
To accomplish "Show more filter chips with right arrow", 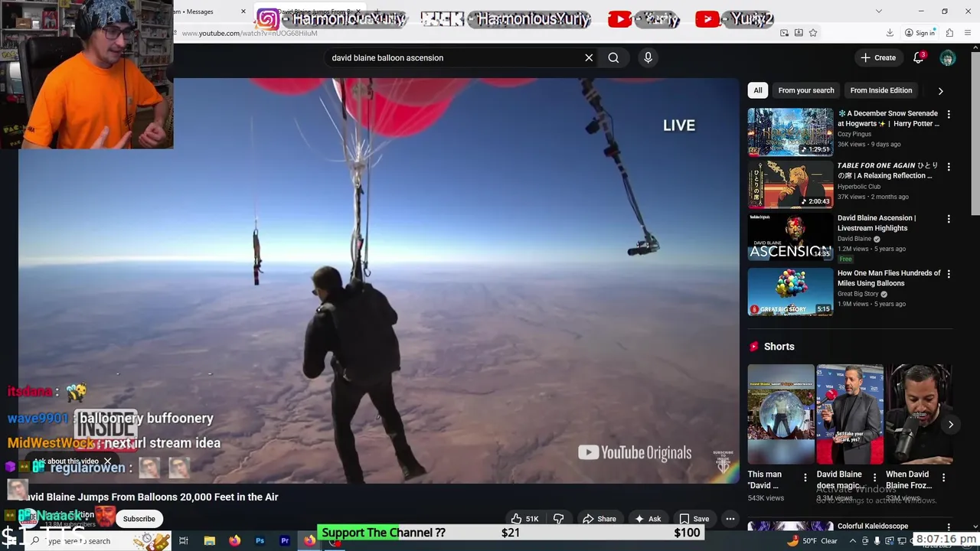I will tap(940, 90).
